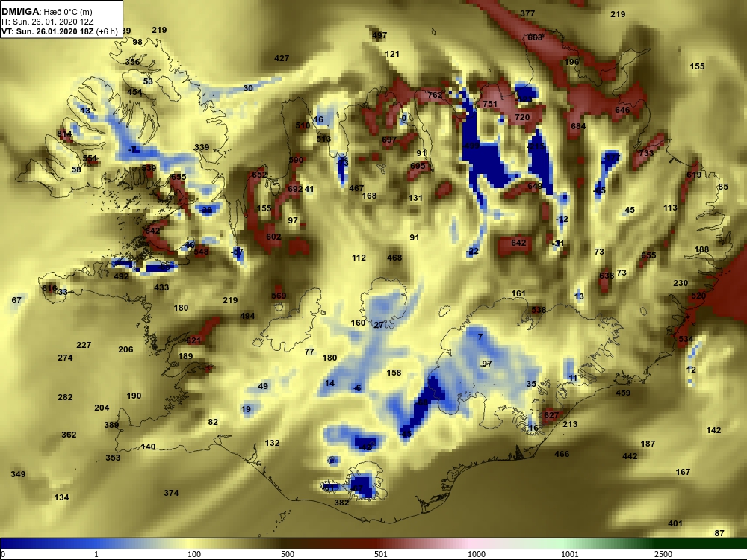Click the map value '274'
The width and height of the screenshot is (747, 560).
(x=65, y=358)
